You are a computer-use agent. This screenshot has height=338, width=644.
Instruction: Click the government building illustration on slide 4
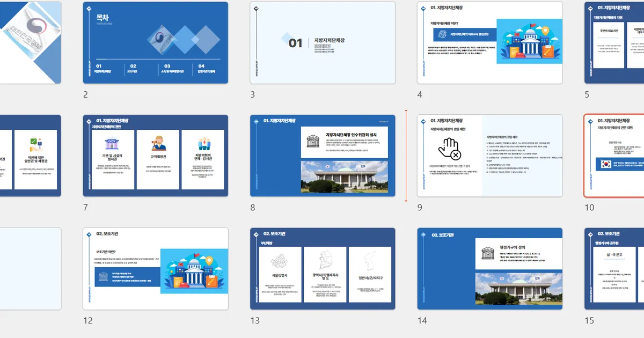529,42
